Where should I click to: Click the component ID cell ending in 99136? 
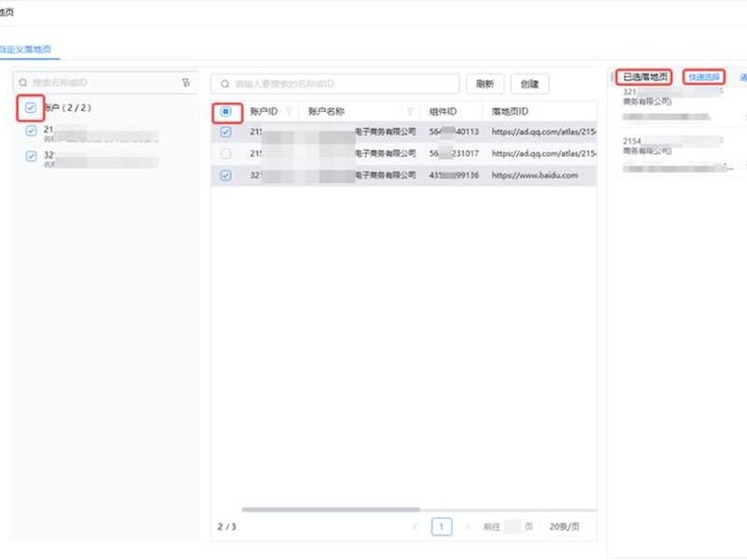(x=454, y=175)
